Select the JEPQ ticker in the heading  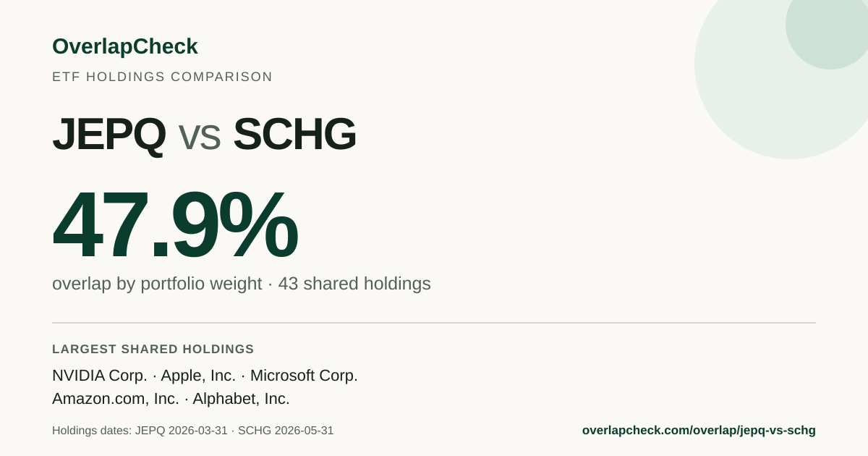pyautogui.click(x=109, y=135)
